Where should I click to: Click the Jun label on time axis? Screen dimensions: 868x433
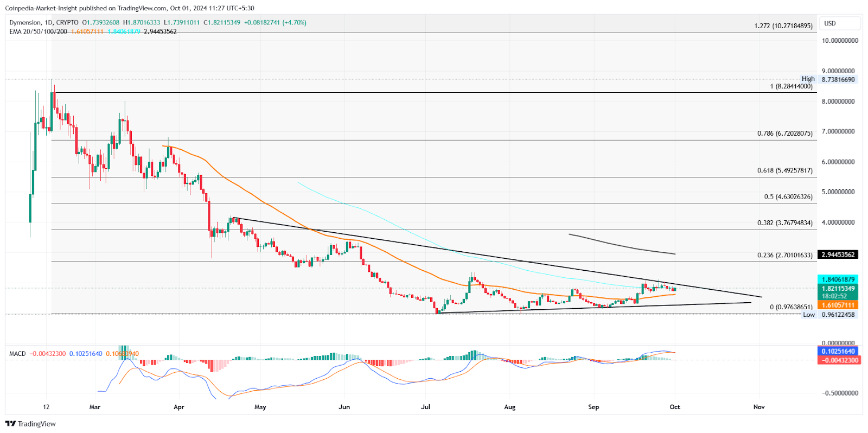click(344, 407)
